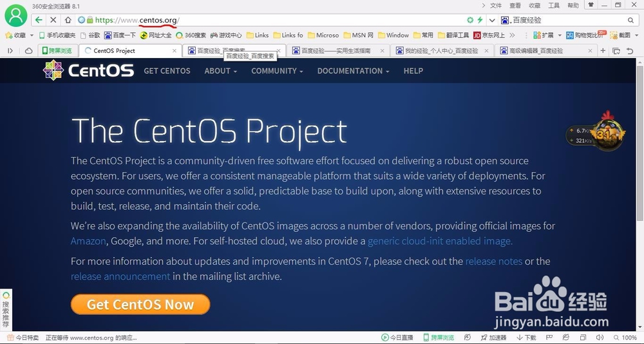
Task: Open the release notes link
Action: click(494, 262)
